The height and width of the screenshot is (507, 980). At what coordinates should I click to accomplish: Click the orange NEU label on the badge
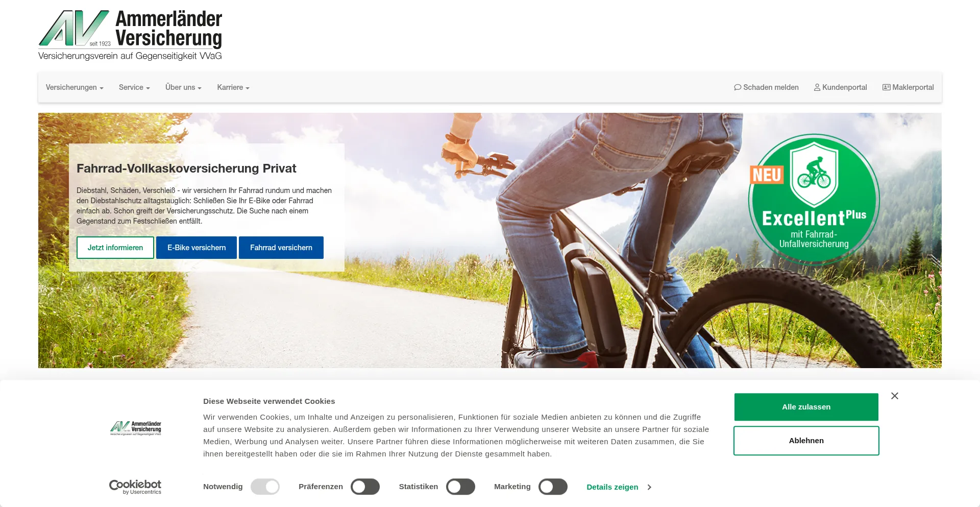pos(767,175)
